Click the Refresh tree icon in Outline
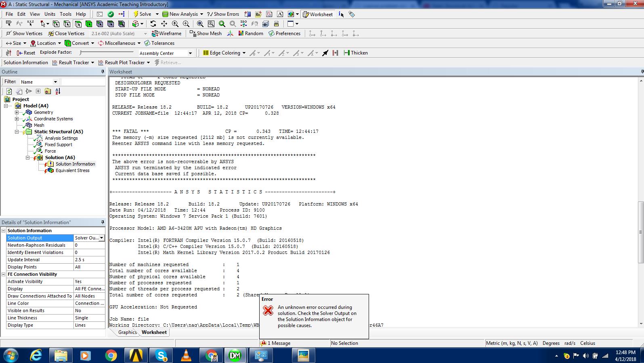 point(9,91)
